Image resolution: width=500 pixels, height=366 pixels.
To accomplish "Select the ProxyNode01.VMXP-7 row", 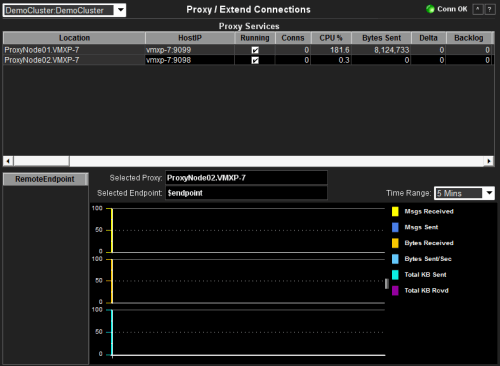I will pos(247,50).
